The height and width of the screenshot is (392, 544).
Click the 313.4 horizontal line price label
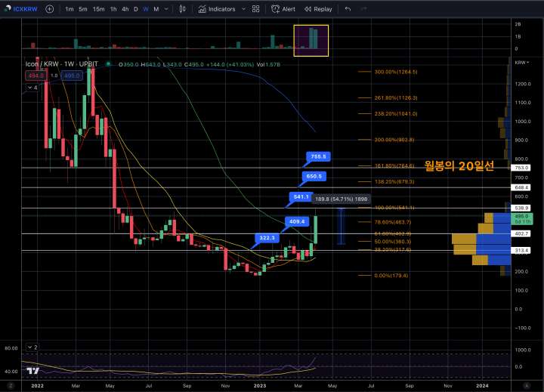tap(521, 251)
